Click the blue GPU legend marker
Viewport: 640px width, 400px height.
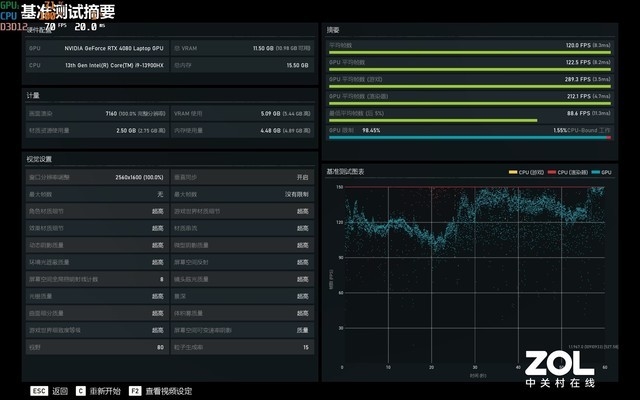pos(591,172)
